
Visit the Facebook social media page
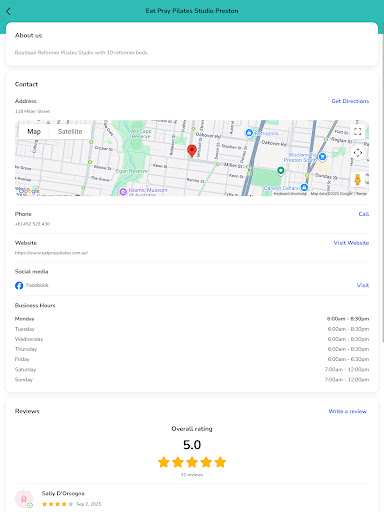(363, 285)
